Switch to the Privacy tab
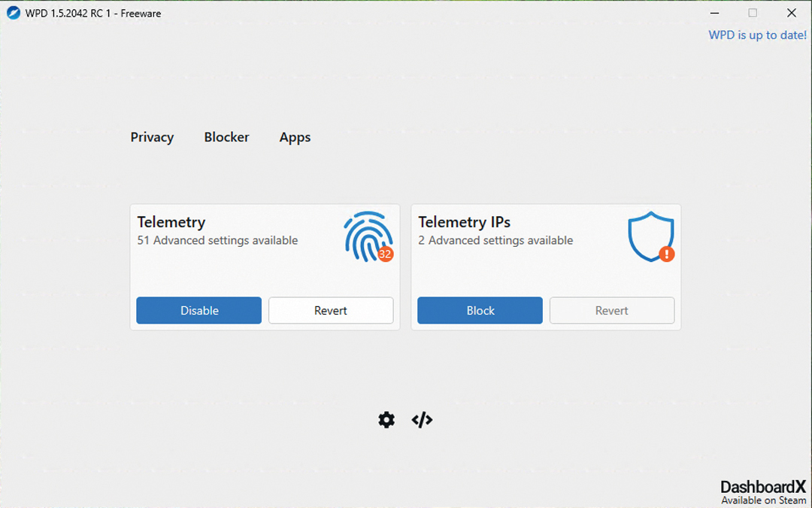812x508 pixels. tap(152, 137)
